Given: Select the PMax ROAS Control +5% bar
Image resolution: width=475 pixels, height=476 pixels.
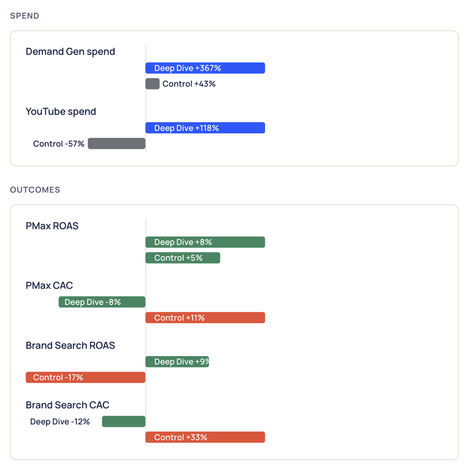Looking at the screenshot, I should (x=183, y=258).
